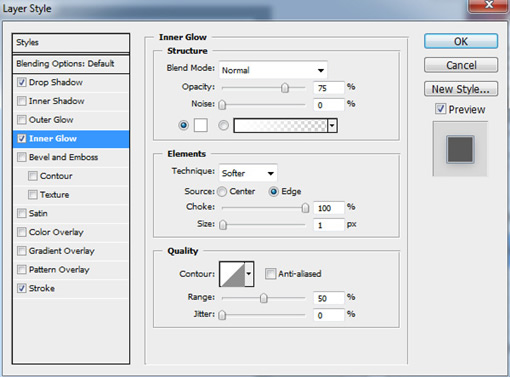
Task: Click the Opacity slider handle
Action: 285,88
